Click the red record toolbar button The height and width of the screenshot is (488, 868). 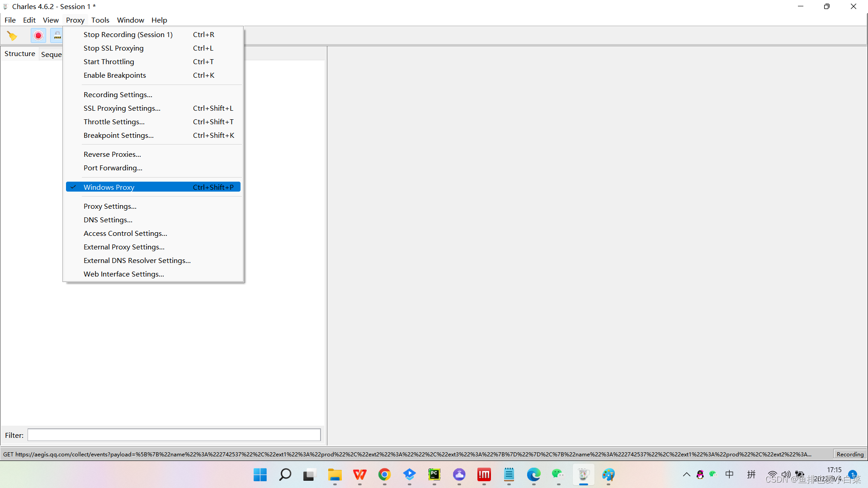(x=38, y=35)
